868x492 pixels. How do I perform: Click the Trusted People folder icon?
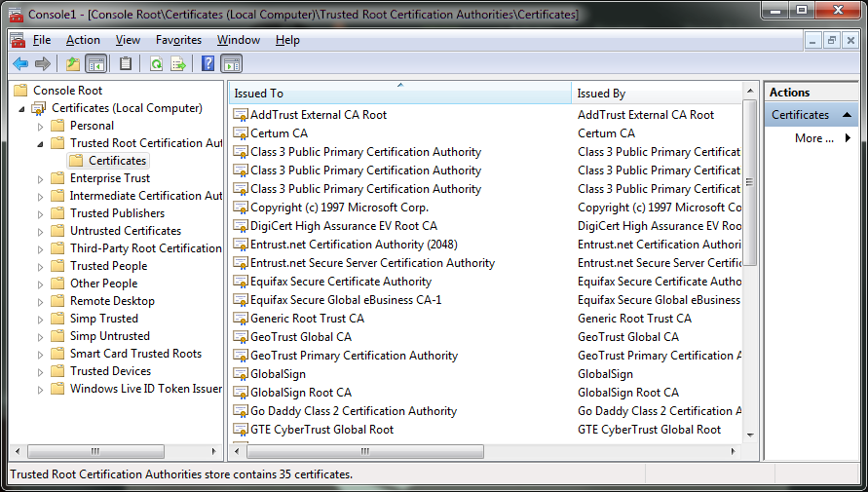click(x=57, y=266)
